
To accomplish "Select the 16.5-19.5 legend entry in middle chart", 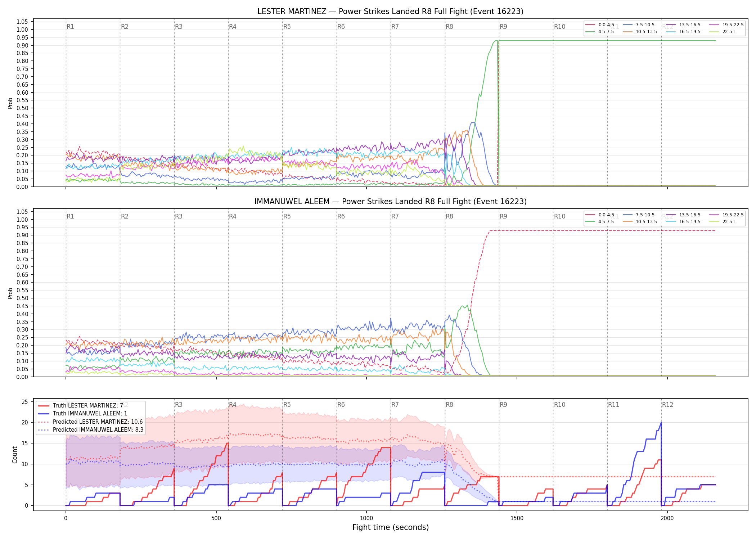I will click(683, 222).
